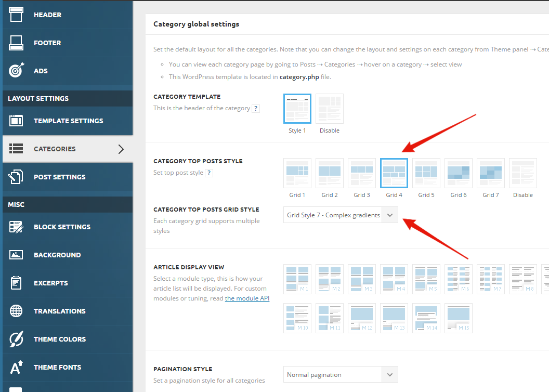Open the Ads menu item
This screenshot has width=549, height=392.
(68, 71)
